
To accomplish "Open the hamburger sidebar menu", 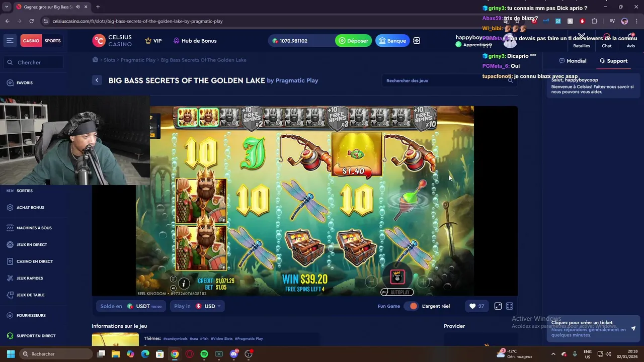I will [x=10, y=41].
